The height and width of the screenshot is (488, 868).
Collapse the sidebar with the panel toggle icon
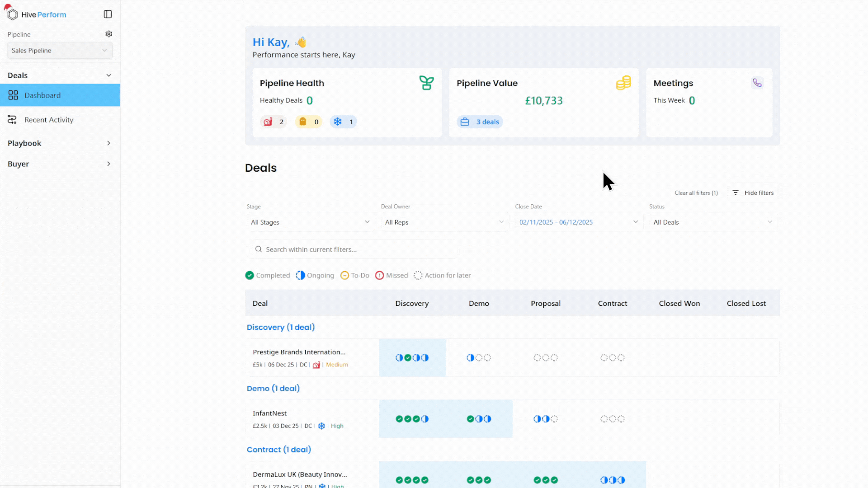coord(108,14)
